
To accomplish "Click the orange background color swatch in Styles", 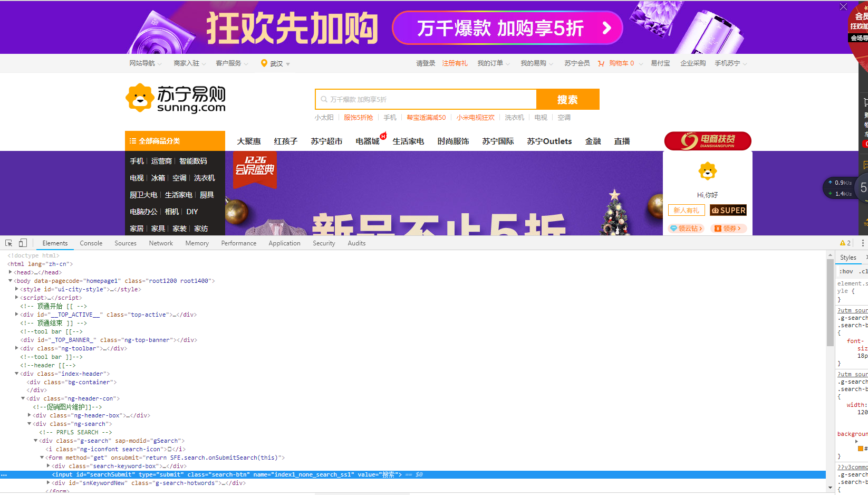I will click(x=861, y=449).
